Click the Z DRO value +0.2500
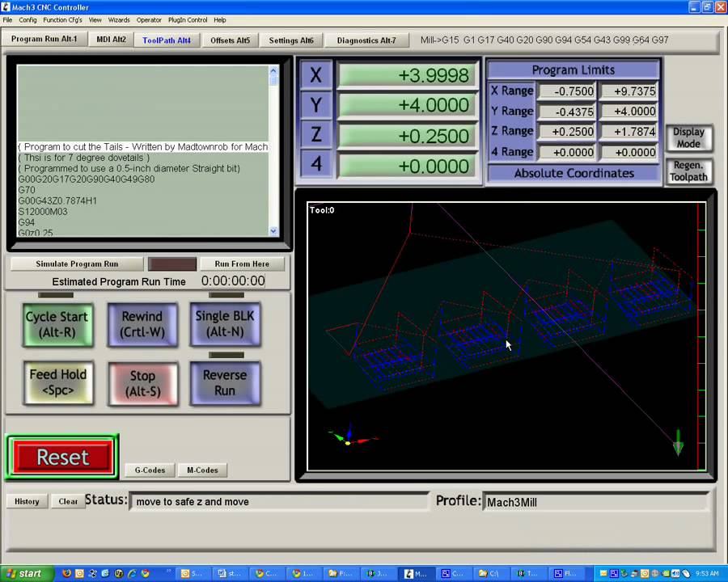This screenshot has width=728, height=582. (x=407, y=136)
